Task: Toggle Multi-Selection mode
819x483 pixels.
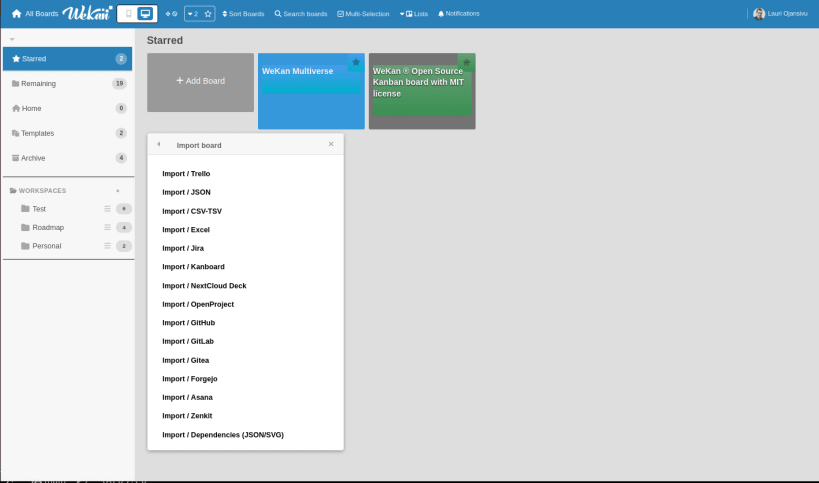Action: 363,14
